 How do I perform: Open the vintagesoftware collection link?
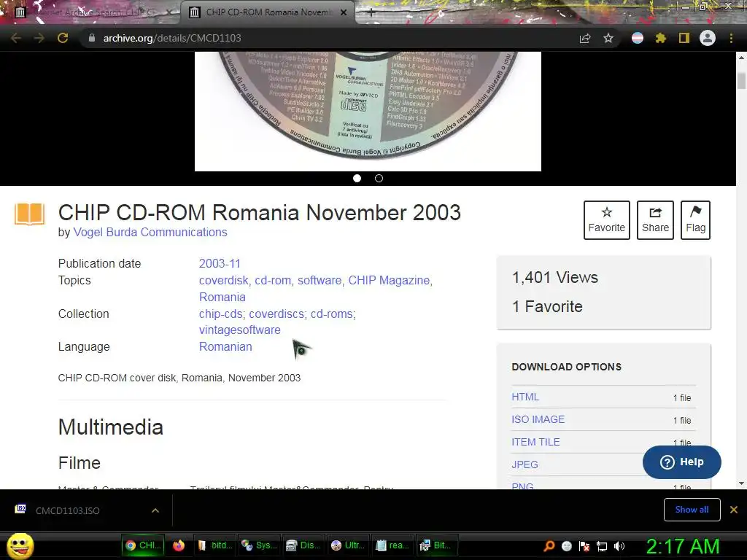coord(239,330)
